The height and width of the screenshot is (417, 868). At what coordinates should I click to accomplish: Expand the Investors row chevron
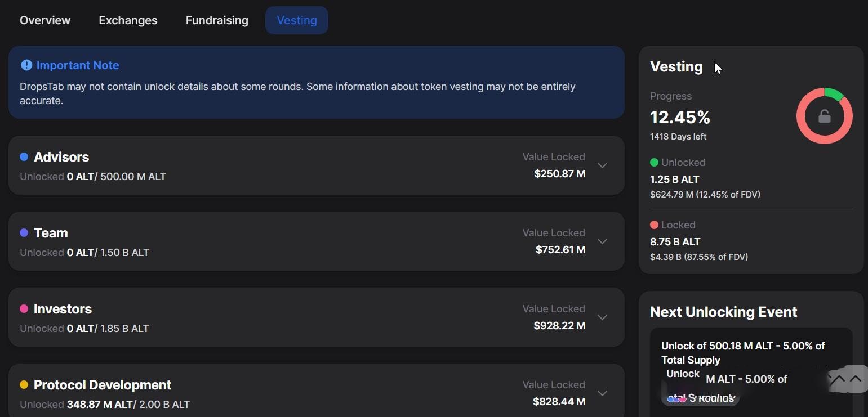602,317
